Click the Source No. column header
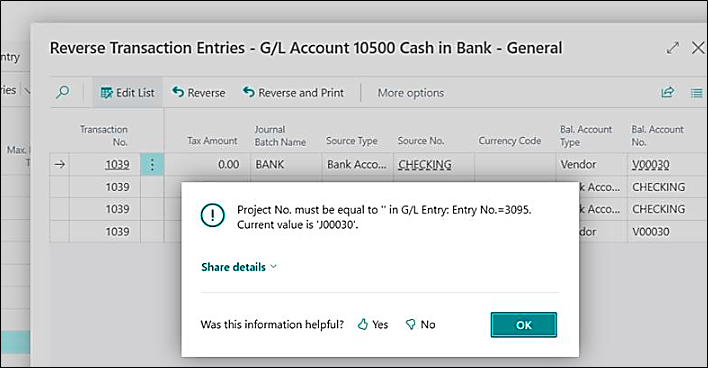Image resolution: width=708 pixels, height=368 pixels. [x=421, y=141]
